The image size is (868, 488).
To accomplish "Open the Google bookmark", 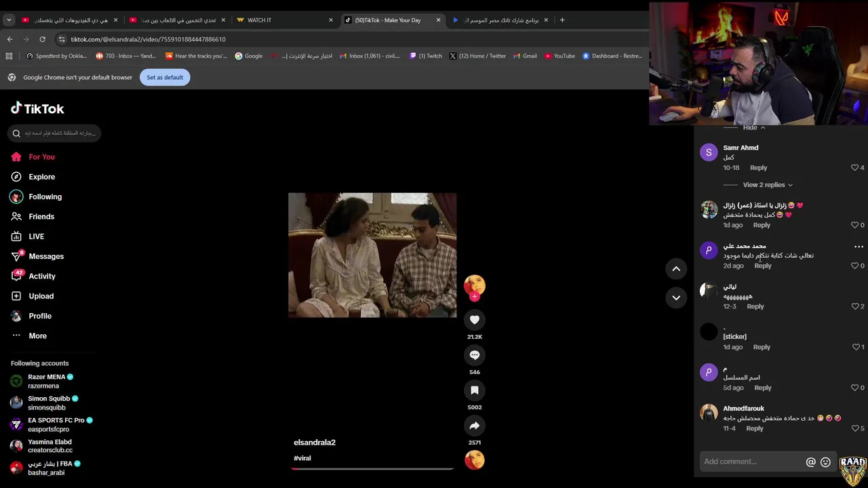I will (x=249, y=56).
